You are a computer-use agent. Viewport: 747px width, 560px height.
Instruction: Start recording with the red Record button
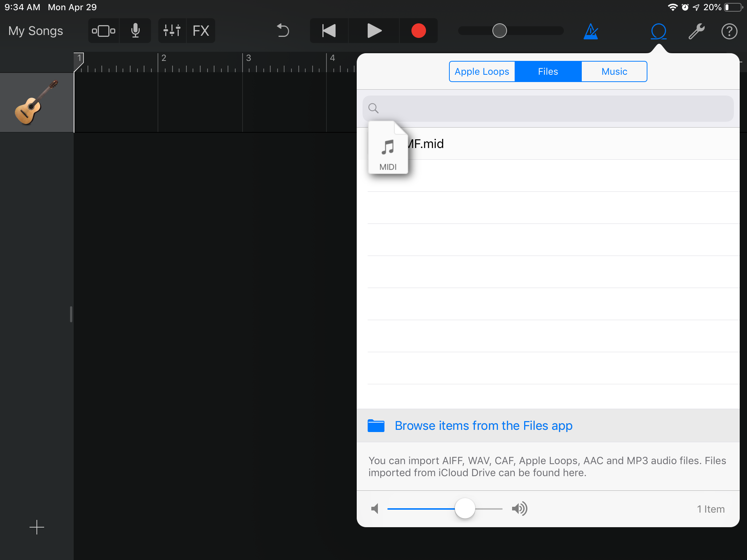coord(418,31)
